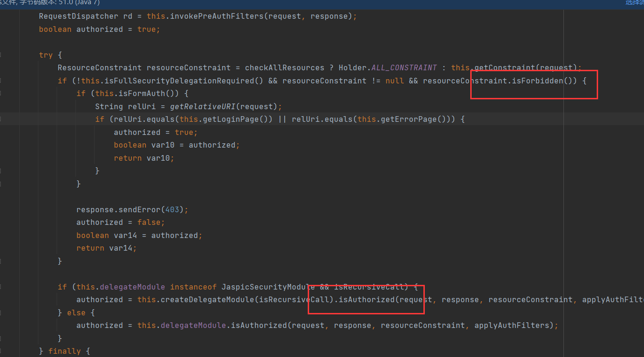This screenshot has height=357, width=644.
Task: Click the null keyword in the condition
Action: (394, 81)
